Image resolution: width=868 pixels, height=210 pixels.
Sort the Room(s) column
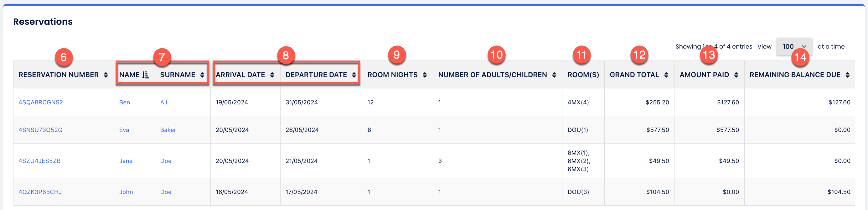point(583,75)
